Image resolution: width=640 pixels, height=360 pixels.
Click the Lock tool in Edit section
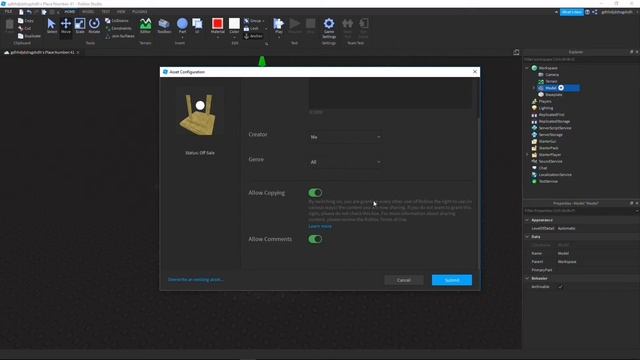coord(251,28)
